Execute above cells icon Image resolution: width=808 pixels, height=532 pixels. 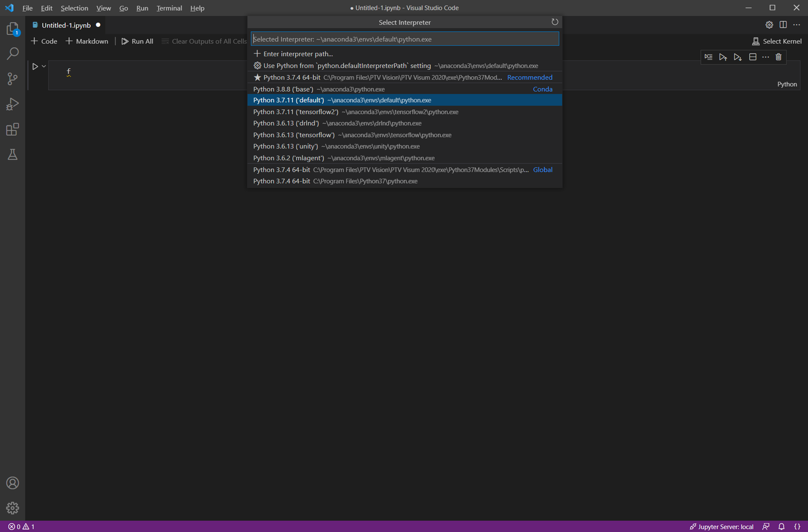723,57
